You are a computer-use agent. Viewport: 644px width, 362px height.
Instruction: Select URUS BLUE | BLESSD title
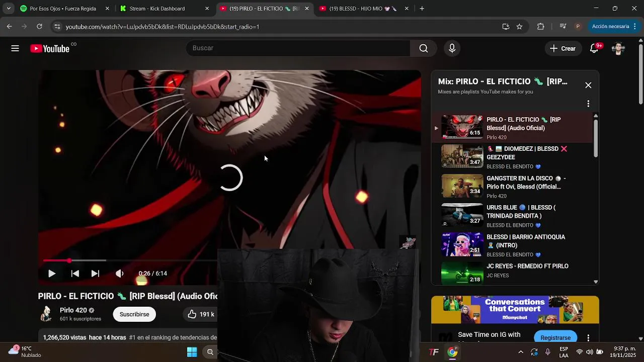click(x=521, y=212)
